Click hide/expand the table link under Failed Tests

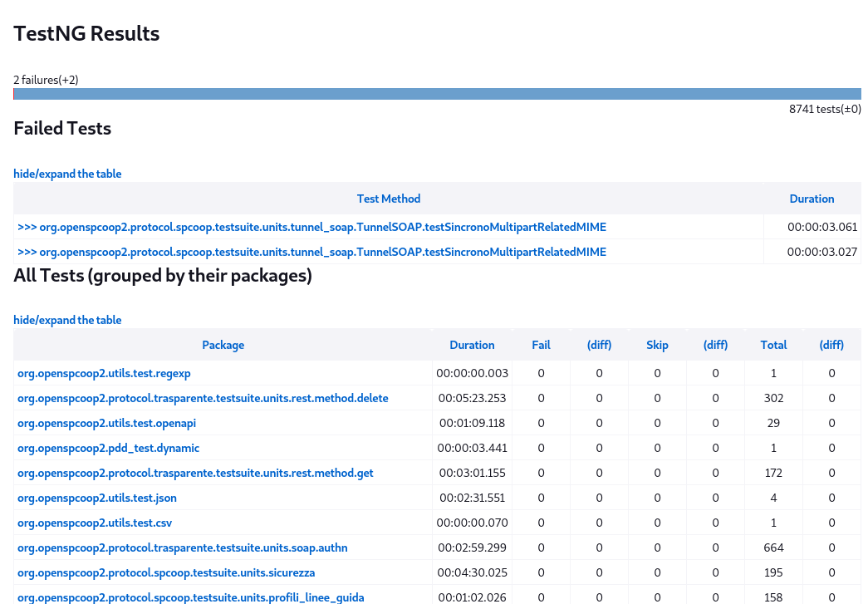point(67,174)
